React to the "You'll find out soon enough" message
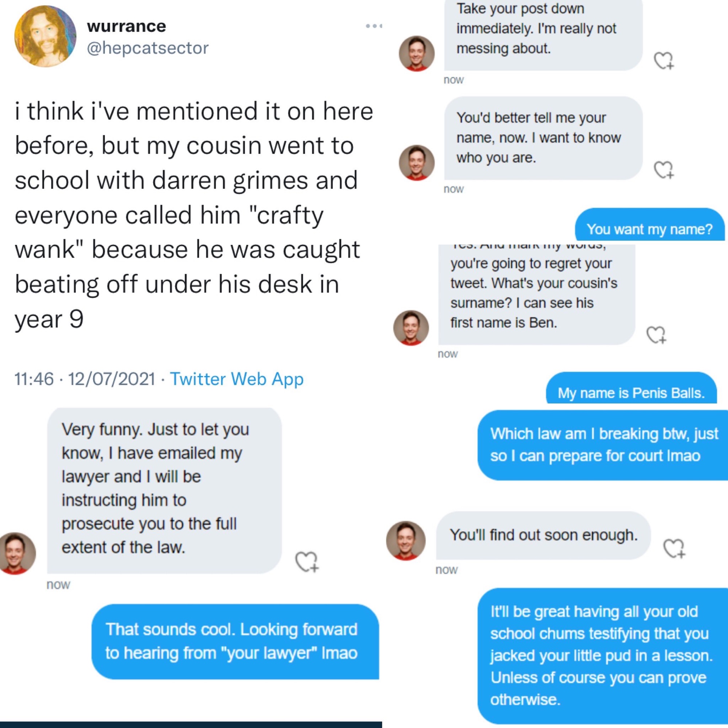Image resolution: width=728 pixels, height=728 pixels. click(x=674, y=548)
